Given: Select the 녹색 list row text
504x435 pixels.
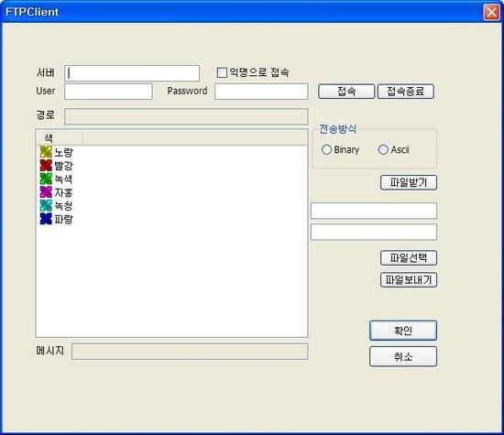Looking at the screenshot, I should click(x=63, y=179).
